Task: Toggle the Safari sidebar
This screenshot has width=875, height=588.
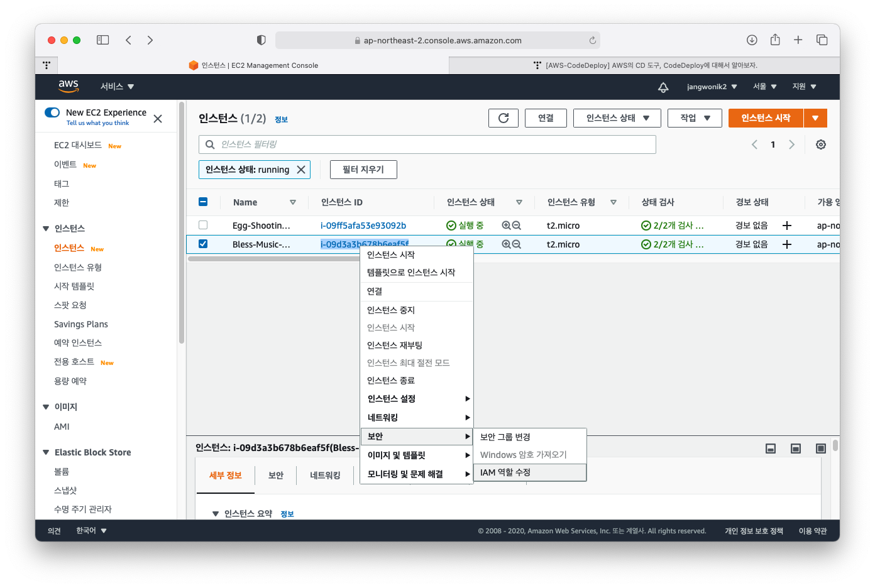Action: click(102, 40)
